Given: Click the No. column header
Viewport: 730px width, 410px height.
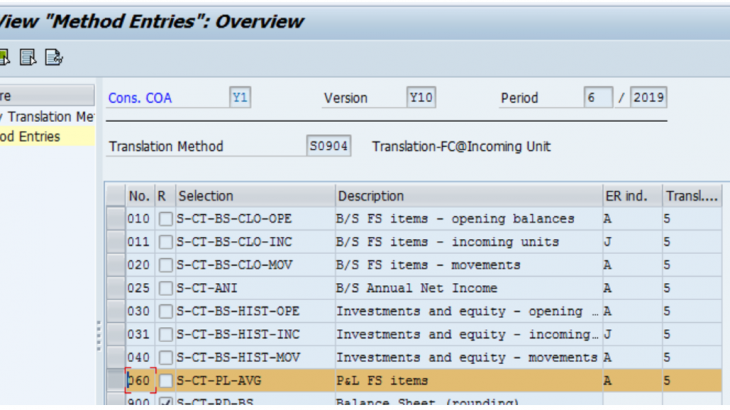Looking at the screenshot, I should click(139, 196).
